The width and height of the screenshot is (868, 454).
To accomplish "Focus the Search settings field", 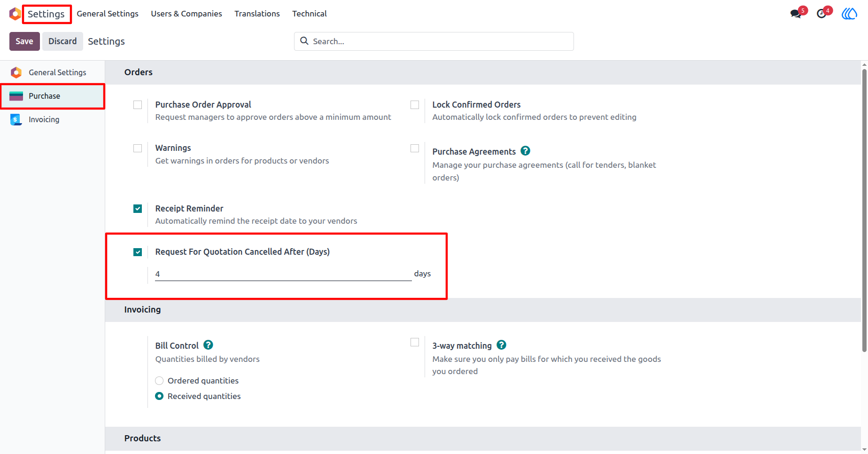I will point(434,41).
